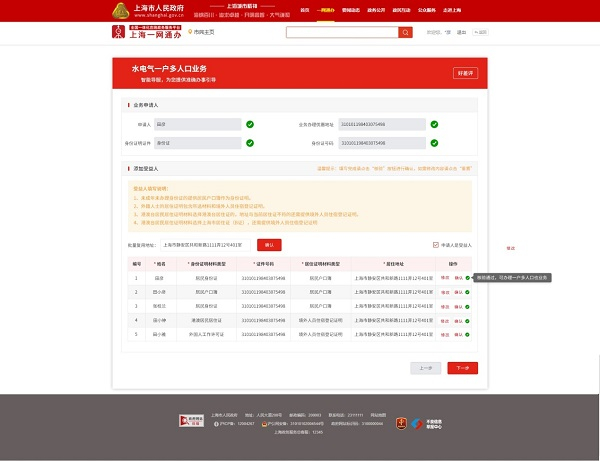600x461 pixels.
Task: Open the 政民互动 nav item
Action: [x=401, y=10]
